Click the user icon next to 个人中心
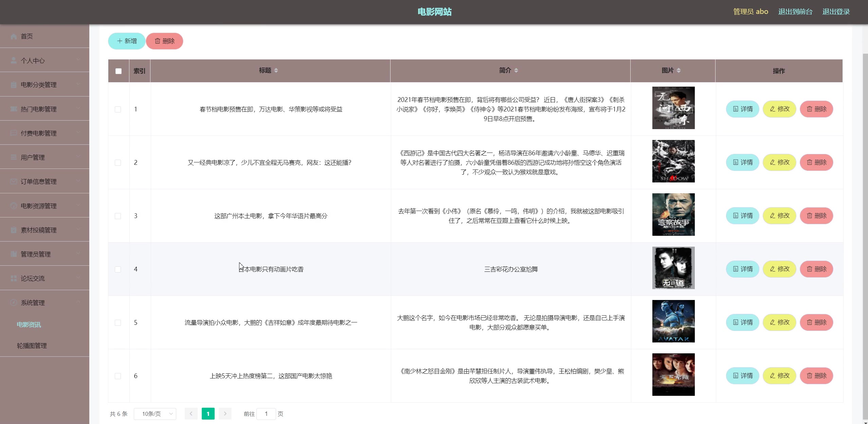Viewport: 868px width, 424px height. click(14, 60)
